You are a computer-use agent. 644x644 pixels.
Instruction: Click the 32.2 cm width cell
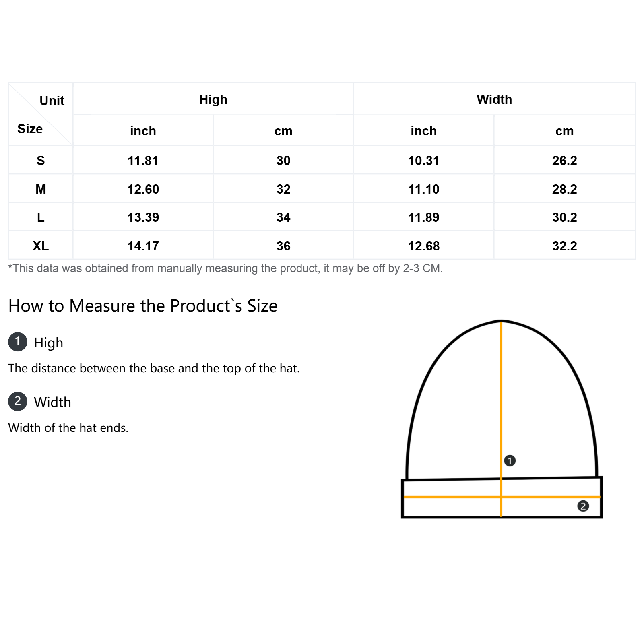pyautogui.click(x=564, y=246)
